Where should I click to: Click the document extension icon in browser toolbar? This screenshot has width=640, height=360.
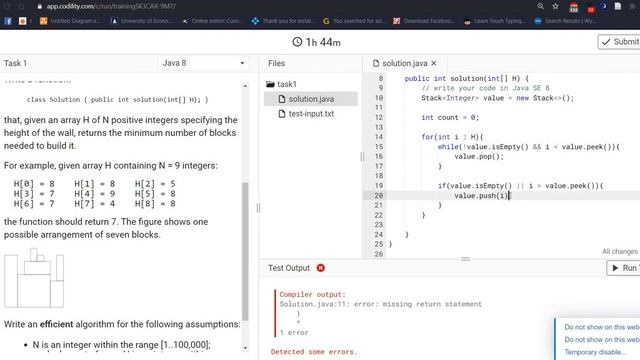coord(618,6)
